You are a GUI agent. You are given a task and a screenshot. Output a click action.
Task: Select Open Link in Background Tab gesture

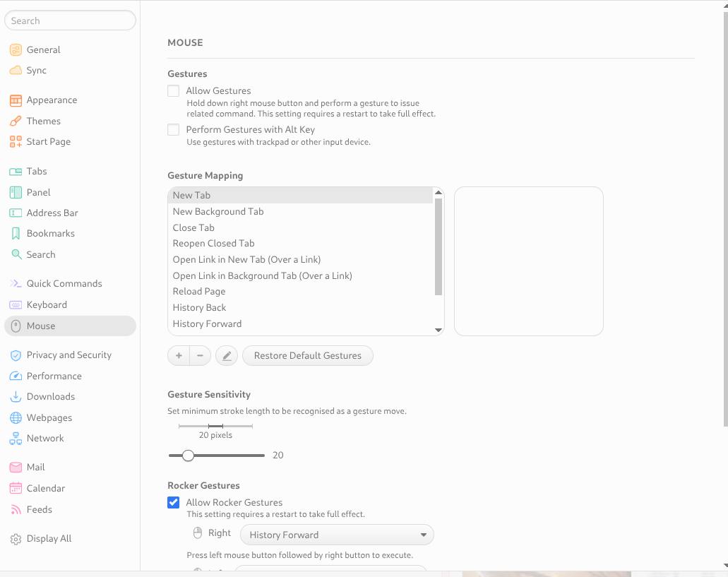[x=300, y=275]
